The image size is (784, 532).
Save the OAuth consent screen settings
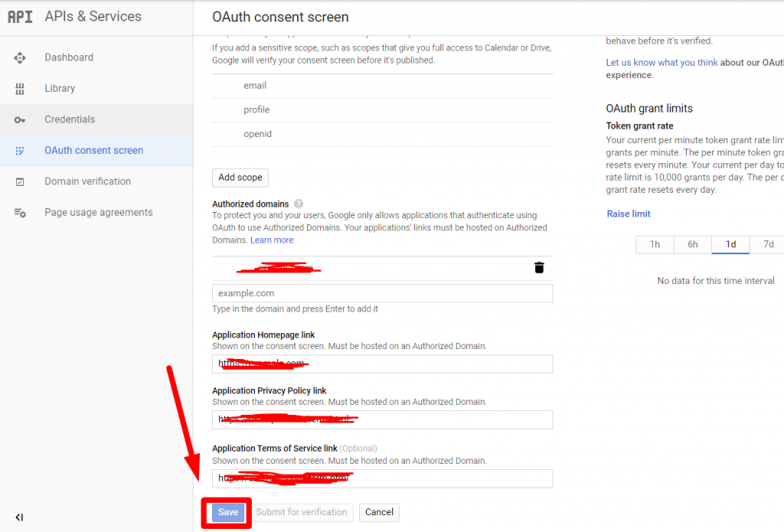point(228,513)
